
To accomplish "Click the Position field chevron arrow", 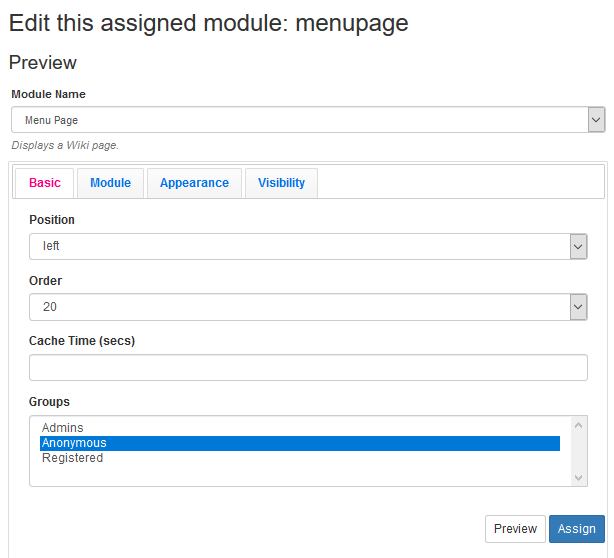I will pos(578,246).
